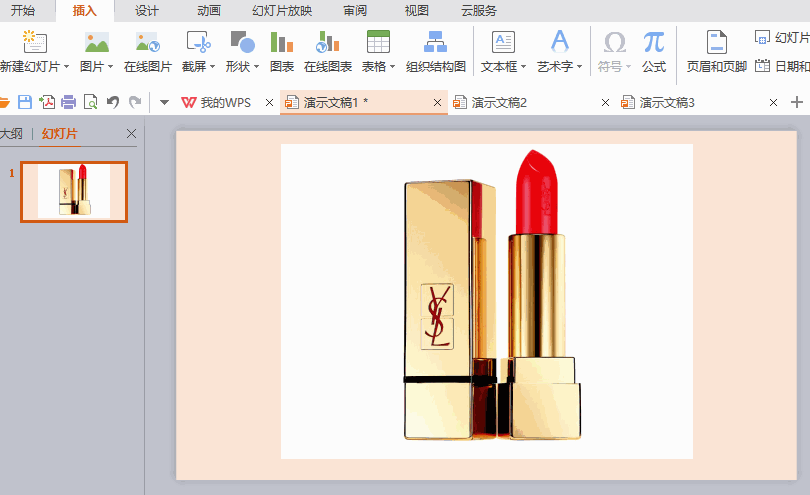Image resolution: width=810 pixels, height=495 pixels.
Task: Go to the 幻灯片放映 ribbon tab
Action: click(282, 10)
